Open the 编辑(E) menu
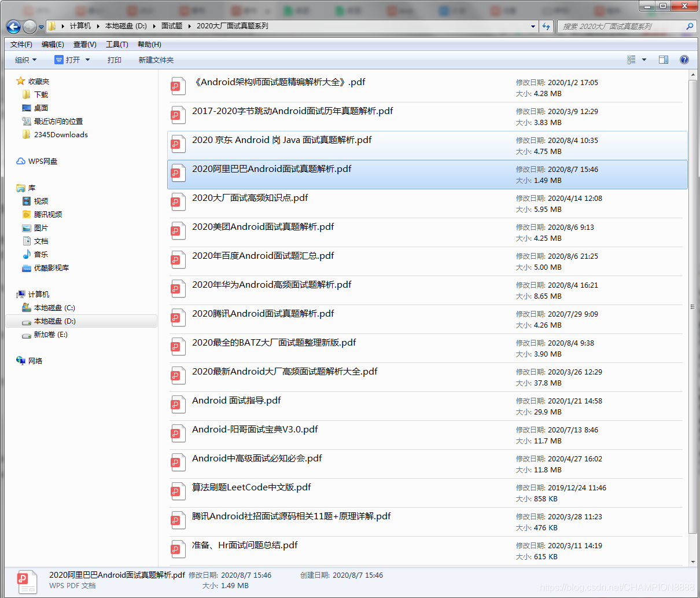Viewport: 700px width, 598px height. pyautogui.click(x=53, y=45)
